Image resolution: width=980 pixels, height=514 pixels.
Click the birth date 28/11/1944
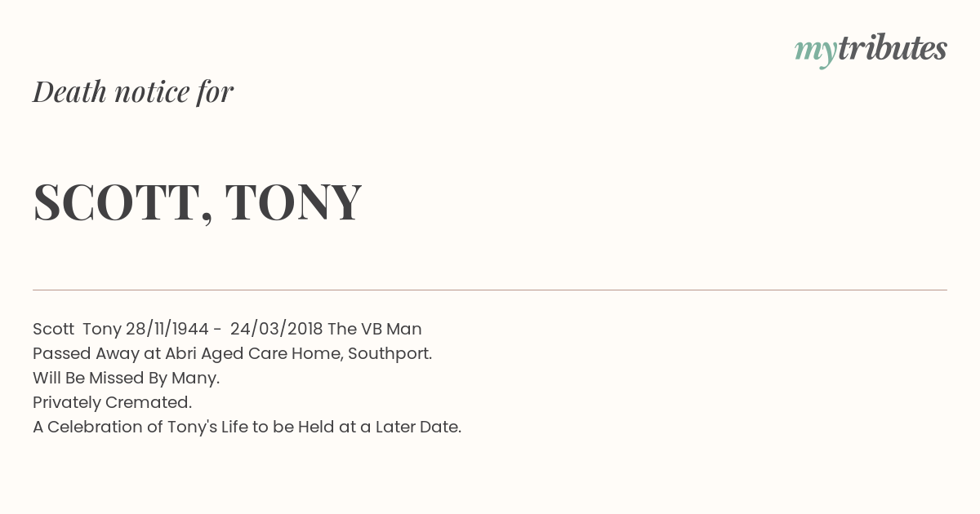tap(167, 329)
